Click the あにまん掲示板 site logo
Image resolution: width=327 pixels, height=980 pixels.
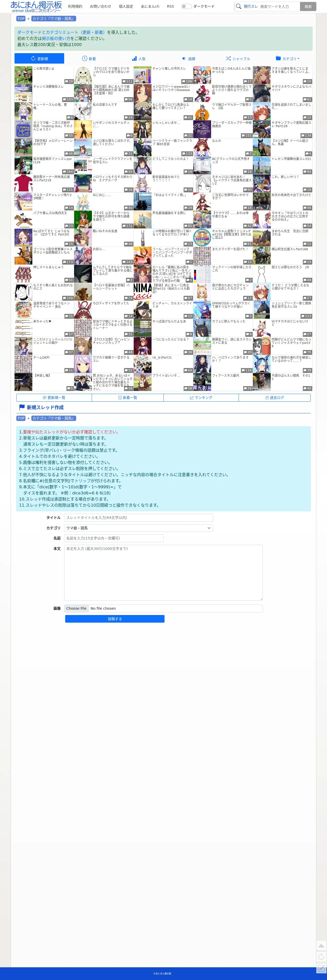36,6
